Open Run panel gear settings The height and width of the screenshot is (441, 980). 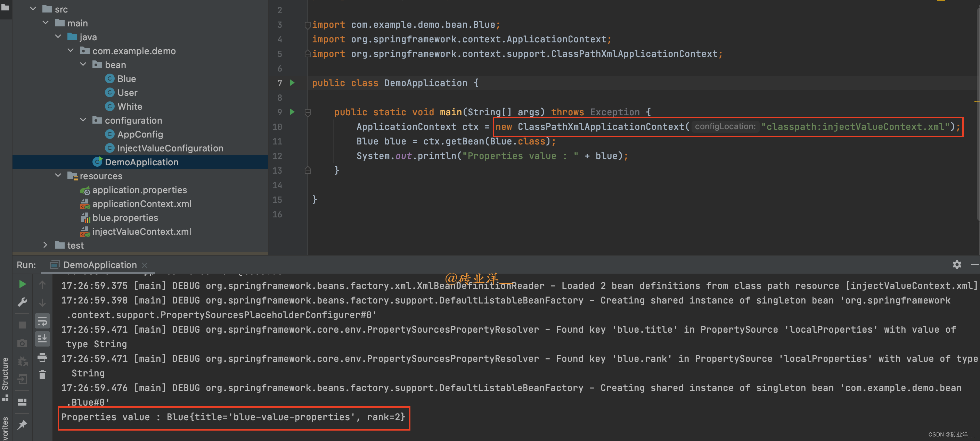point(957,265)
